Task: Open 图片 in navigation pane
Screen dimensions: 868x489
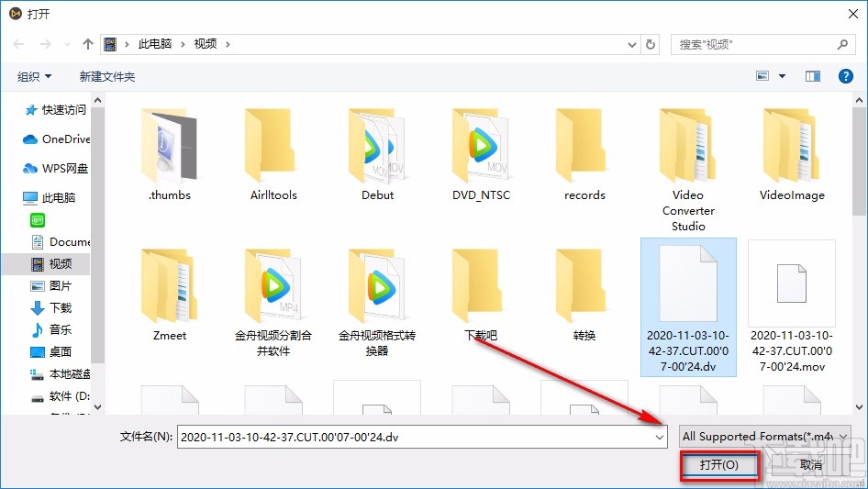Action: (51, 285)
